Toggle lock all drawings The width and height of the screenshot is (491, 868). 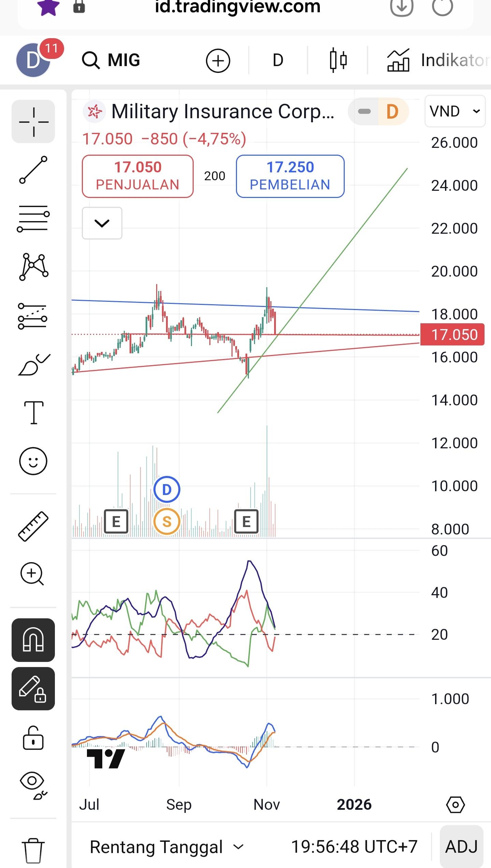tap(33, 738)
